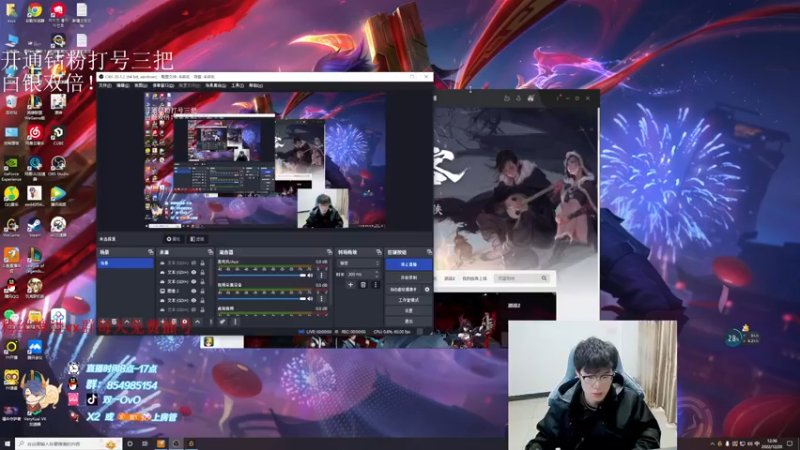The width and height of the screenshot is (800, 450).
Task: Click the Windows taskbar search box
Action: coord(68,444)
